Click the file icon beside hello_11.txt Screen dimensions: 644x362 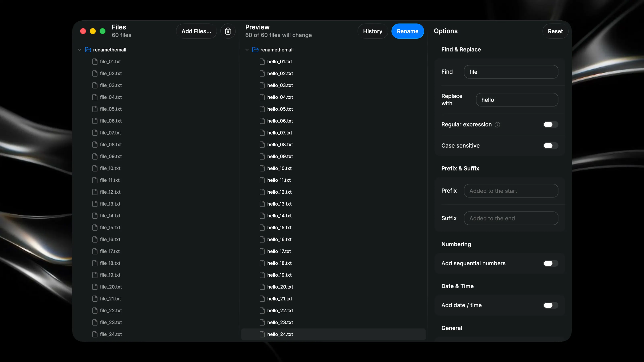(x=262, y=180)
